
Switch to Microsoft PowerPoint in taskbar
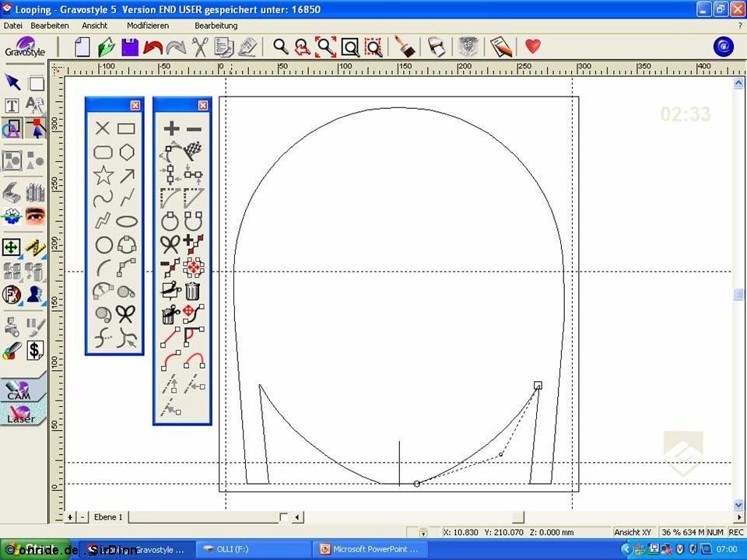[369, 550]
